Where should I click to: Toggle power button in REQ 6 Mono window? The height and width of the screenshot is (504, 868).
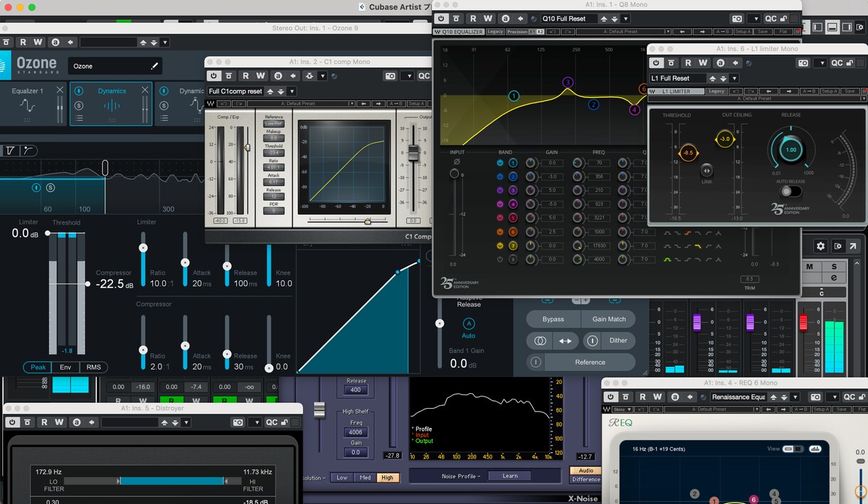click(x=610, y=397)
